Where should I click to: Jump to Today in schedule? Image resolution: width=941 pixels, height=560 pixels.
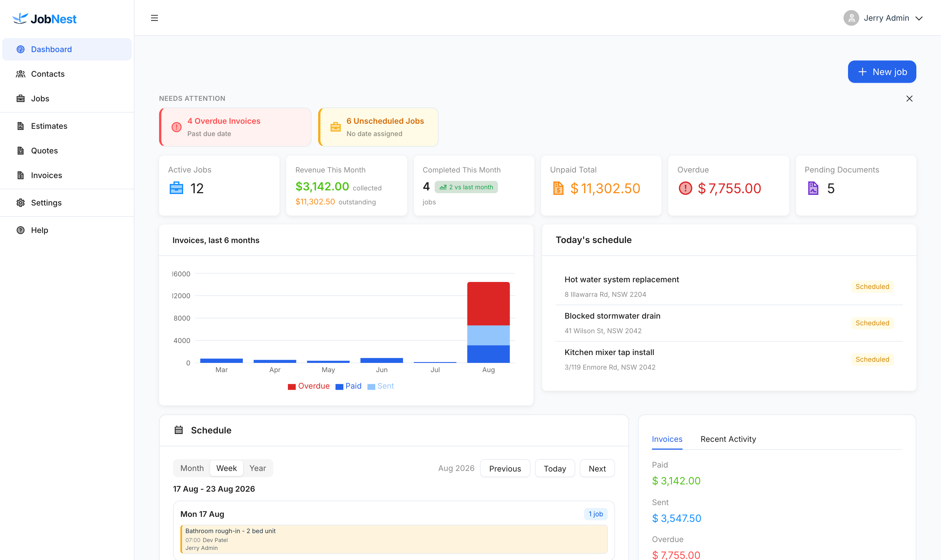click(x=555, y=468)
